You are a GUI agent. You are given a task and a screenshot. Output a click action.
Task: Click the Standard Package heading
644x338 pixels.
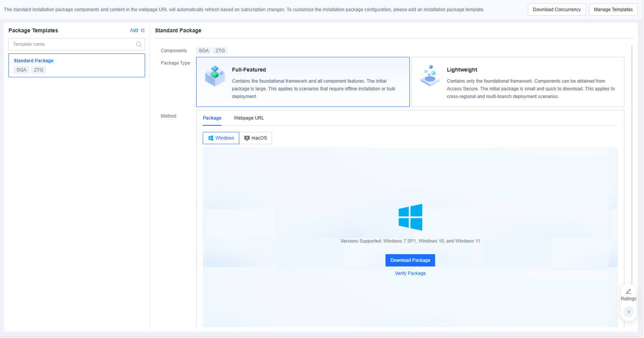pyautogui.click(x=178, y=30)
